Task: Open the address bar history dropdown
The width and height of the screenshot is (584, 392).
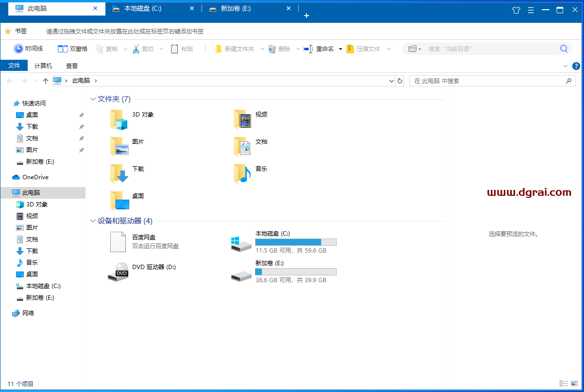Action: [x=392, y=81]
